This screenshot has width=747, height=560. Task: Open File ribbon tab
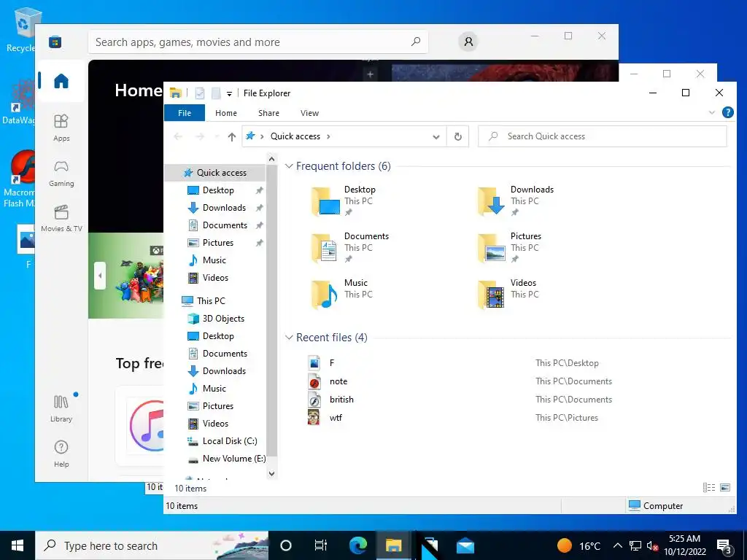click(185, 113)
